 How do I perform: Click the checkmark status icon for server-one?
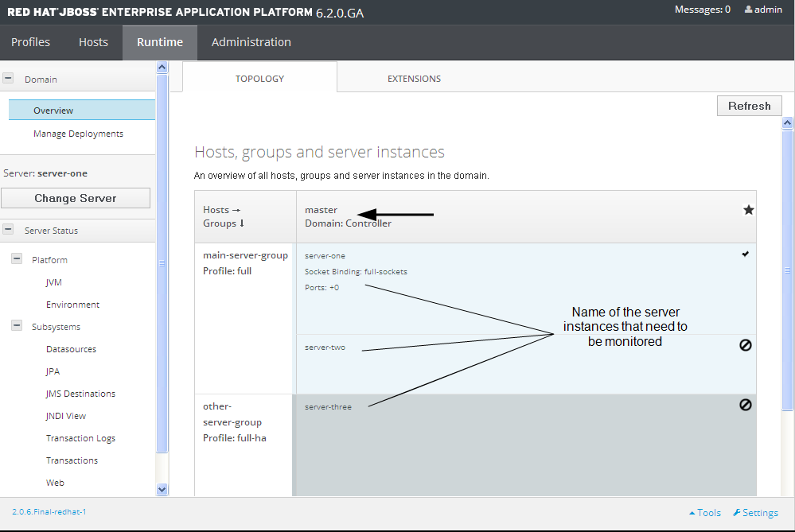(x=746, y=254)
